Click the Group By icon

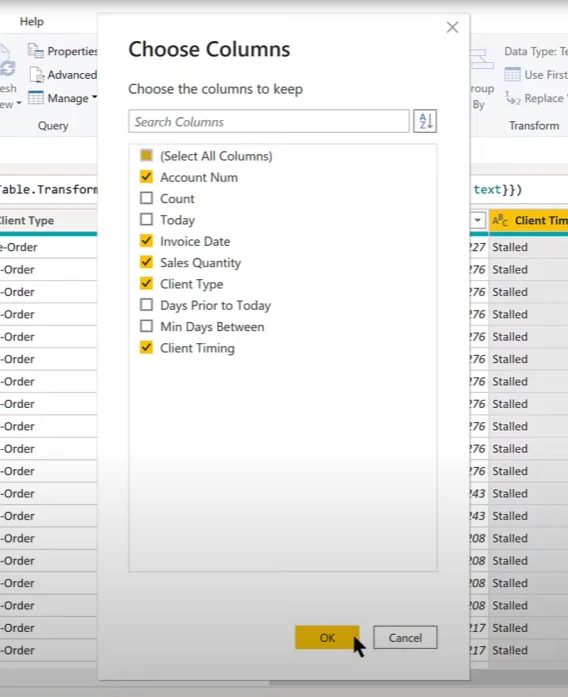point(482,60)
